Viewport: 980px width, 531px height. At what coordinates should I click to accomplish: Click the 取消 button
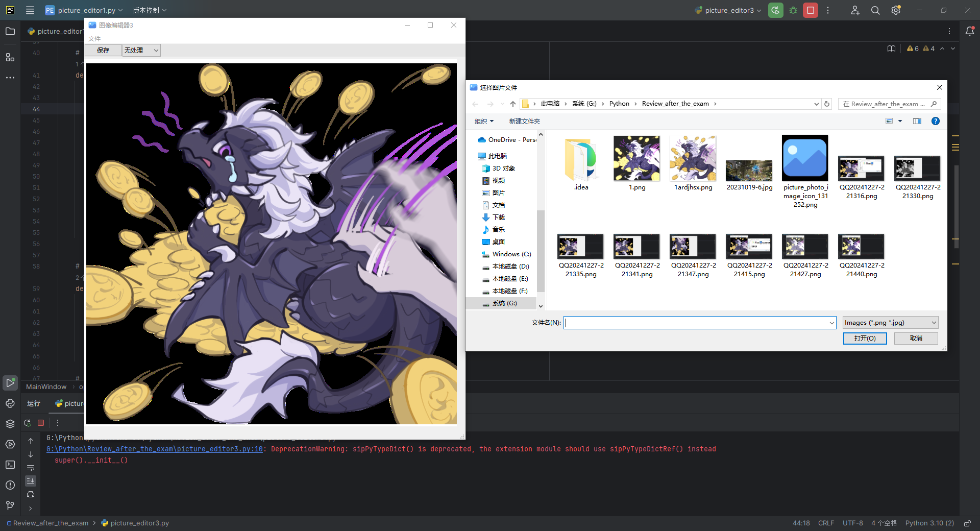916,339
